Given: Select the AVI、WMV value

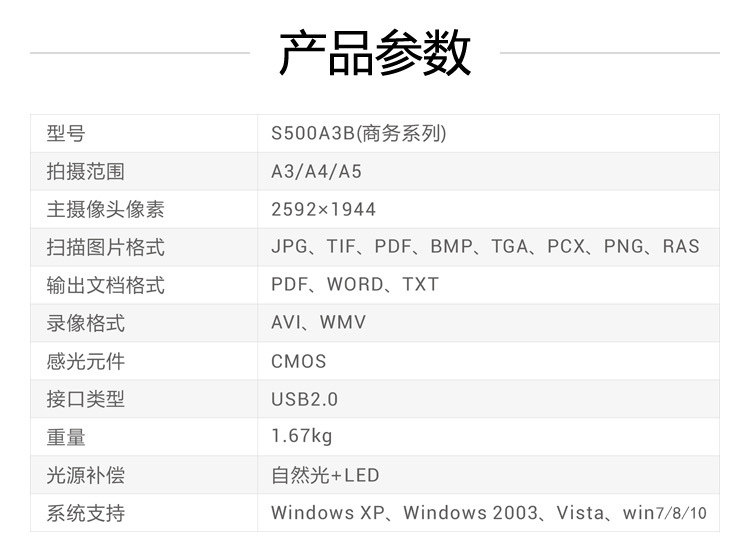Looking at the screenshot, I should pos(318,323).
